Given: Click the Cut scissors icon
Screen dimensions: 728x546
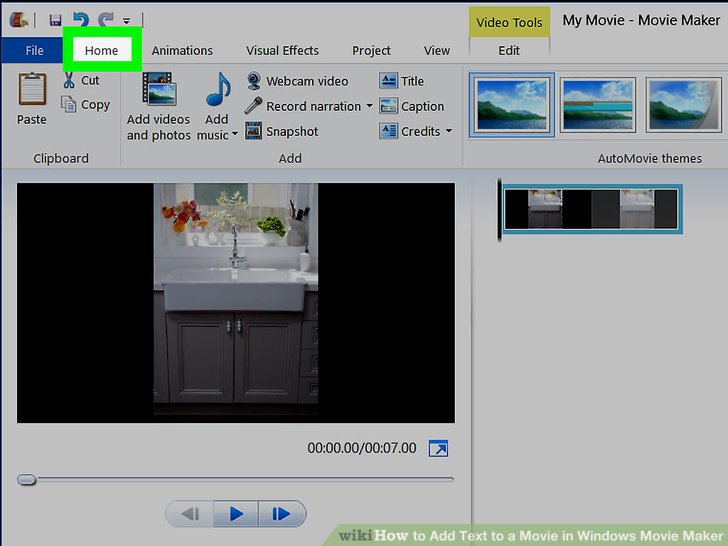Looking at the screenshot, I should 69,80.
